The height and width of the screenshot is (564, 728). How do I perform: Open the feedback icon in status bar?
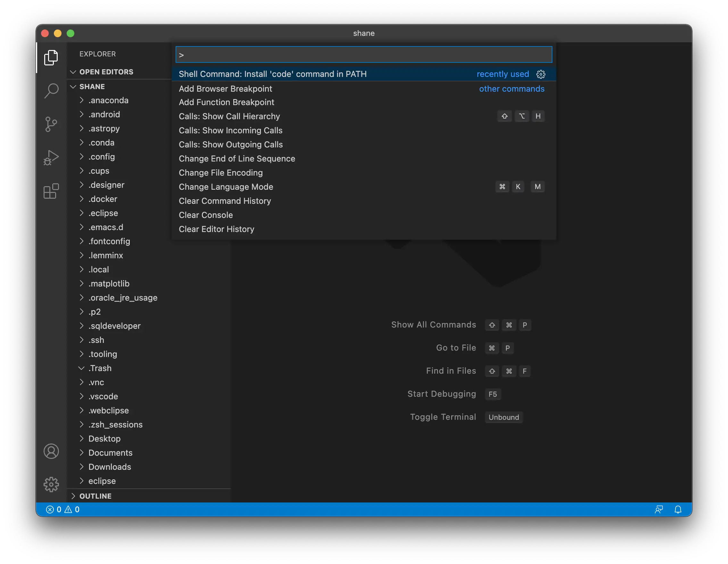[x=659, y=509]
